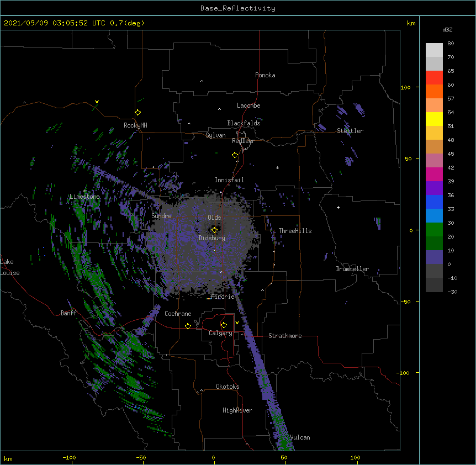Click the white plus marker northwest of Drumheller
476x465 pixels.
click(338, 207)
